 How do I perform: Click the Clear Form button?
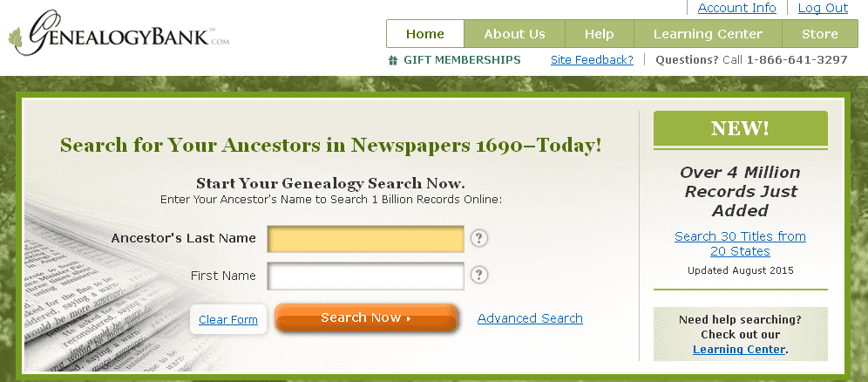228,319
